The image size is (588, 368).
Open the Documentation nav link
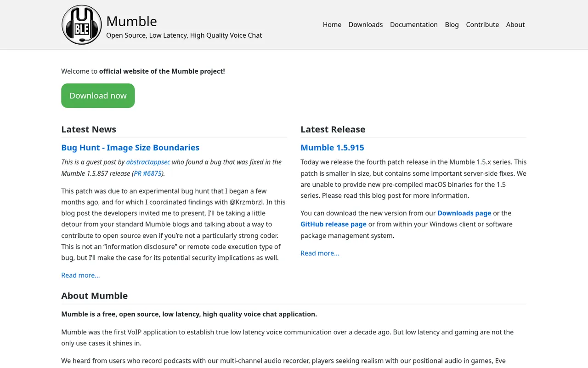(413, 25)
